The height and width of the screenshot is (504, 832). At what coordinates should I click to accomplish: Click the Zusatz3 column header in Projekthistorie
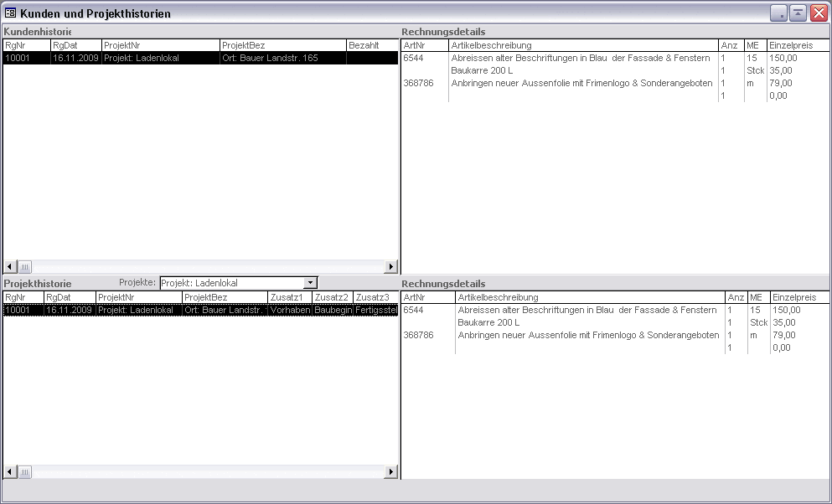374,297
